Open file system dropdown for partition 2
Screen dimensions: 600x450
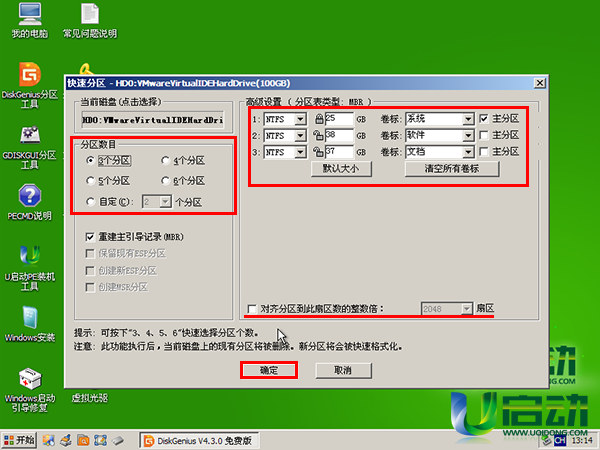tap(300, 136)
